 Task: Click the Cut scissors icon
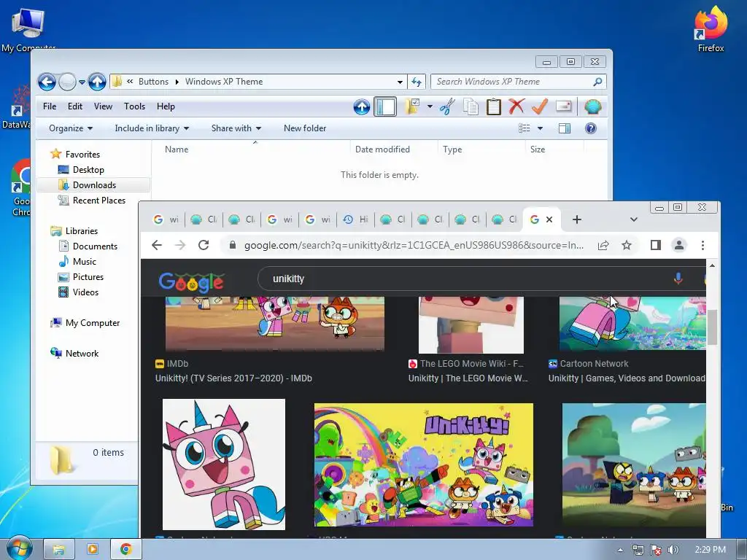click(447, 106)
